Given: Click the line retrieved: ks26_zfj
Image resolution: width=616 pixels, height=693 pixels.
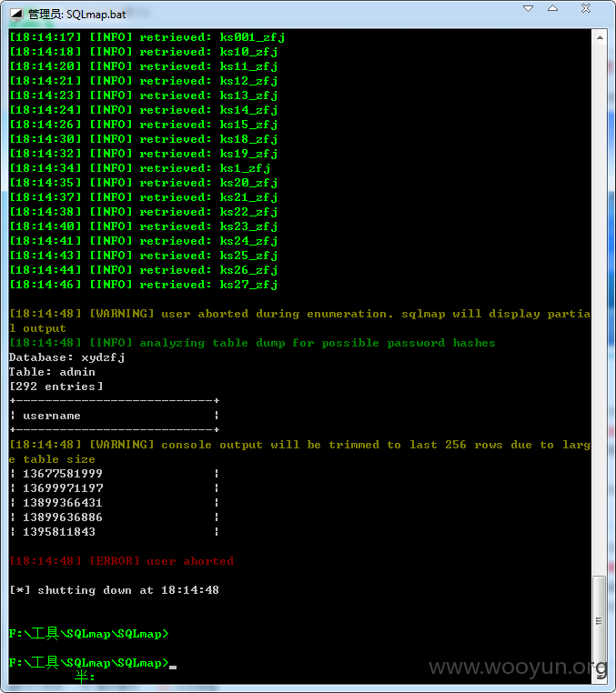Looking at the screenshot, I should pos(143,270).
